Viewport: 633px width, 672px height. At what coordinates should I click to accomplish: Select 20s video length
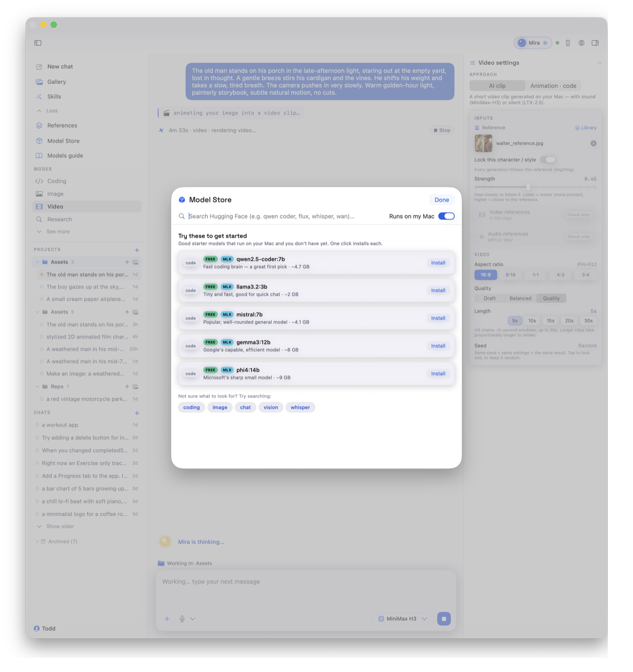[x=569, y=320]
